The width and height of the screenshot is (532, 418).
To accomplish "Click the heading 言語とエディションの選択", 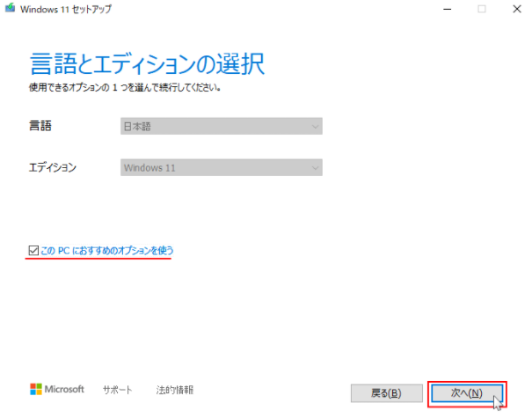I will (147, 63).
